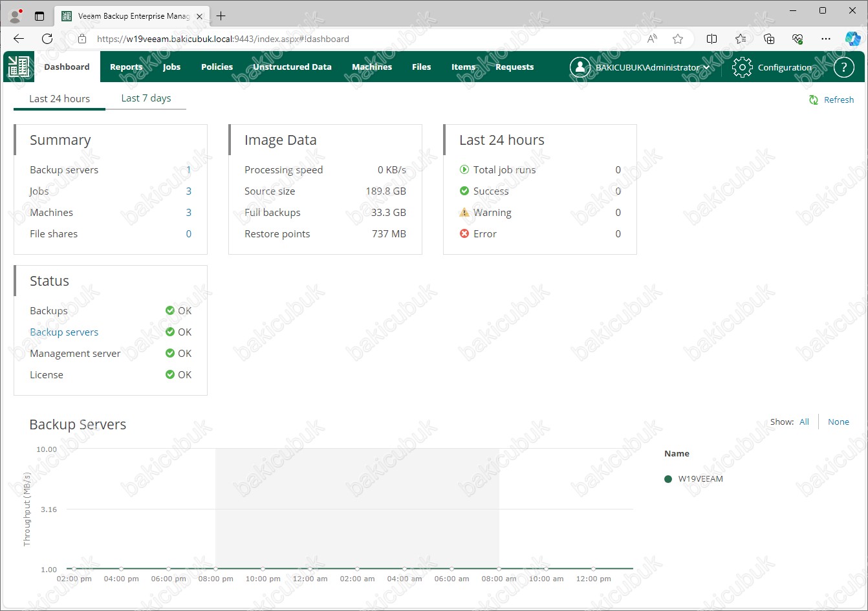Open the Configuration gear icon
Image resolution: width=868 pixels, height=611 pixels.
[742, 67]
